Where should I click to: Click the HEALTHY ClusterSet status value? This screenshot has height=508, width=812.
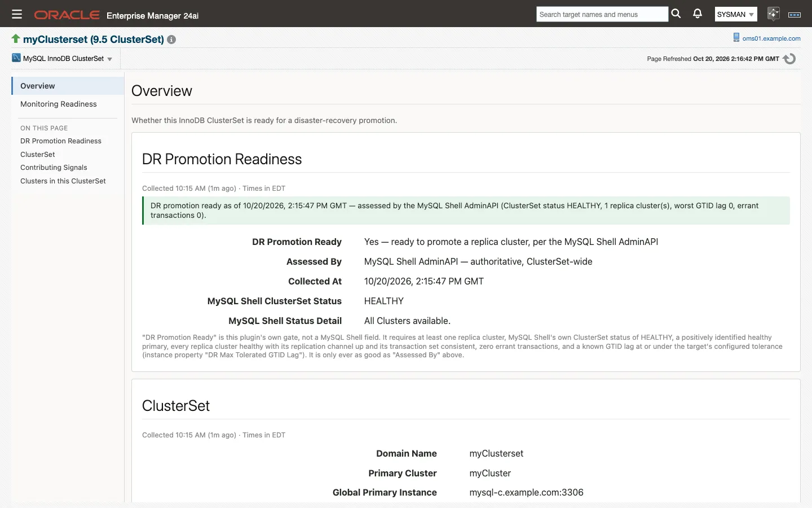click(384, 301)
